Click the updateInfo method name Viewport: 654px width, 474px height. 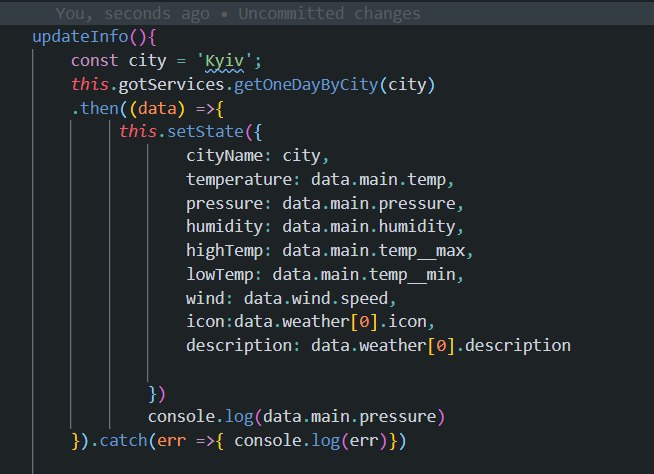[x=80, y=37]
